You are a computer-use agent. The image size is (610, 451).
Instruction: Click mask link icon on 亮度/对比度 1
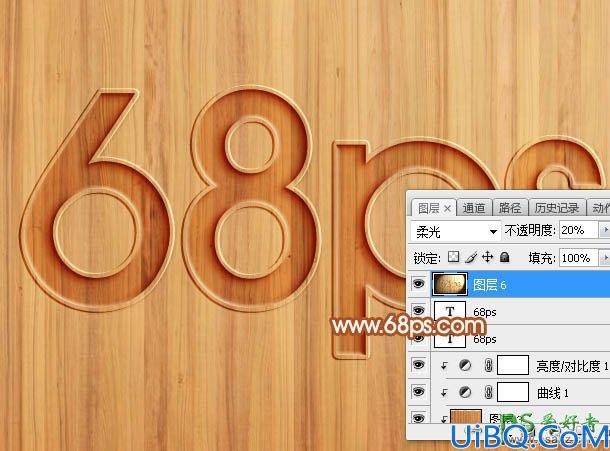coord(489,365)
